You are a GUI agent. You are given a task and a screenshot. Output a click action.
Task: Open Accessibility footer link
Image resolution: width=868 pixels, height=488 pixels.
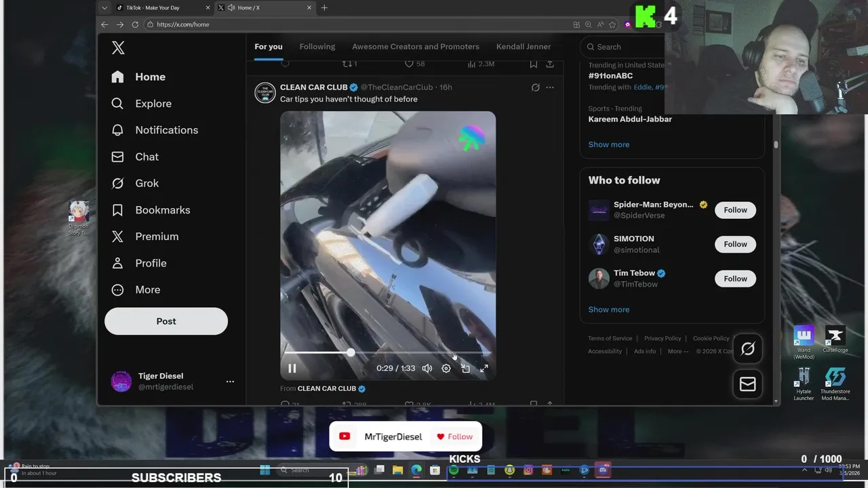click(605, 351)
